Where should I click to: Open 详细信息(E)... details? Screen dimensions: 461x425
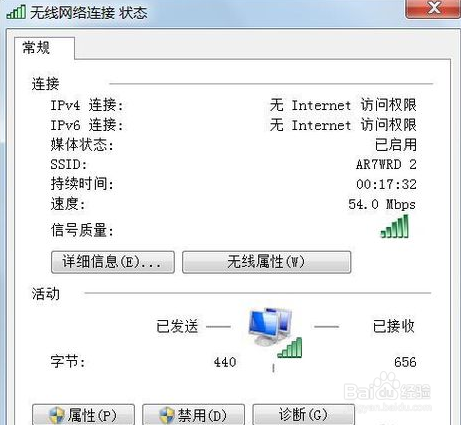click(x=113, y=262)
